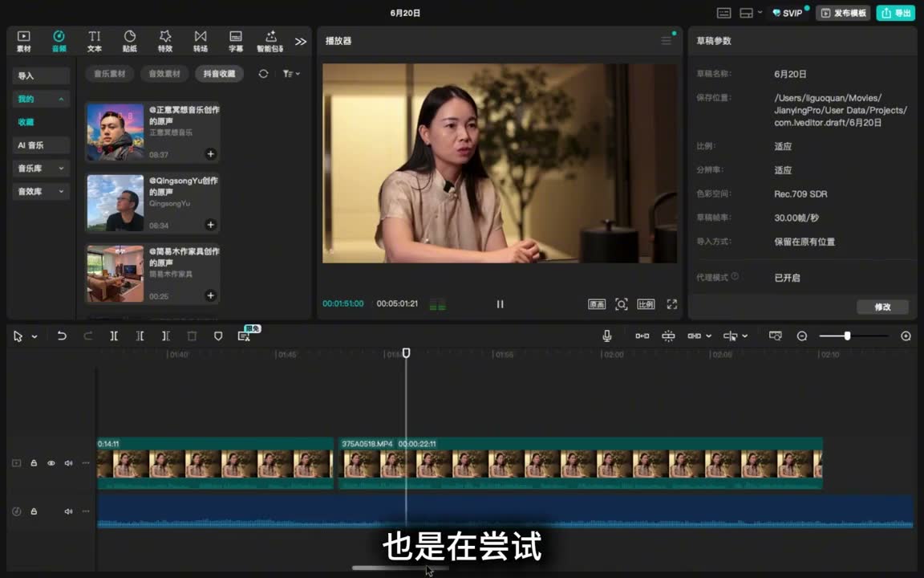Select the pointer selection tool
This screenshot has width=924, height=578.
[x=18, y=336]
